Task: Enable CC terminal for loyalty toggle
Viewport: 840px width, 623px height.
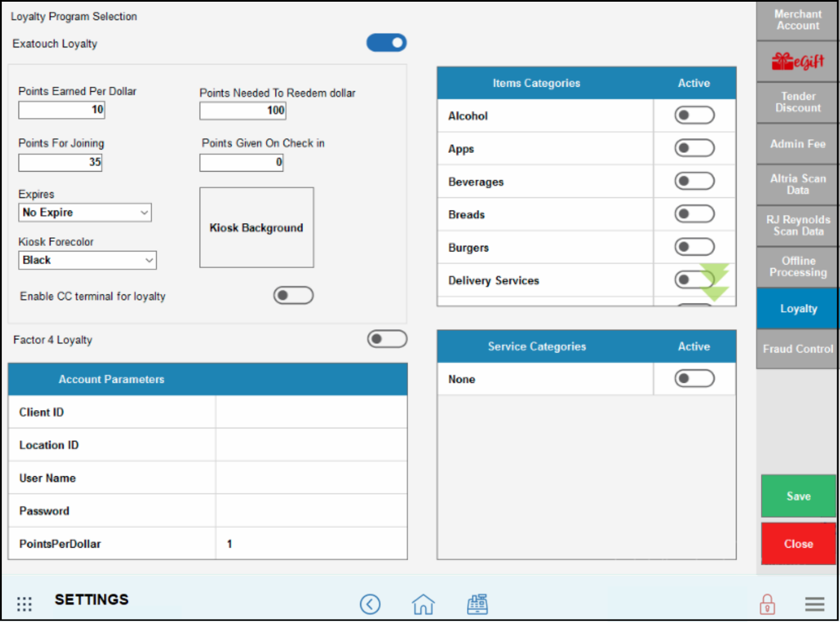Action: click(x=293, y=295)
